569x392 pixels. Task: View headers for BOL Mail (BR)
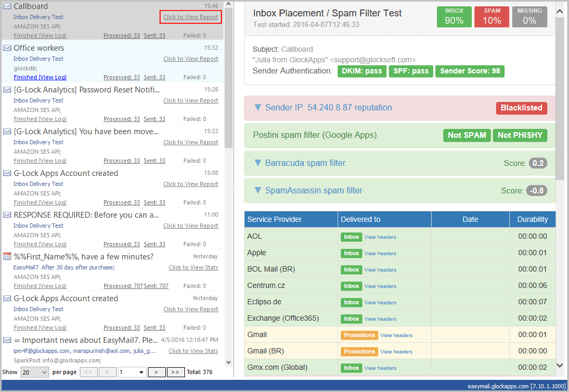380,269
